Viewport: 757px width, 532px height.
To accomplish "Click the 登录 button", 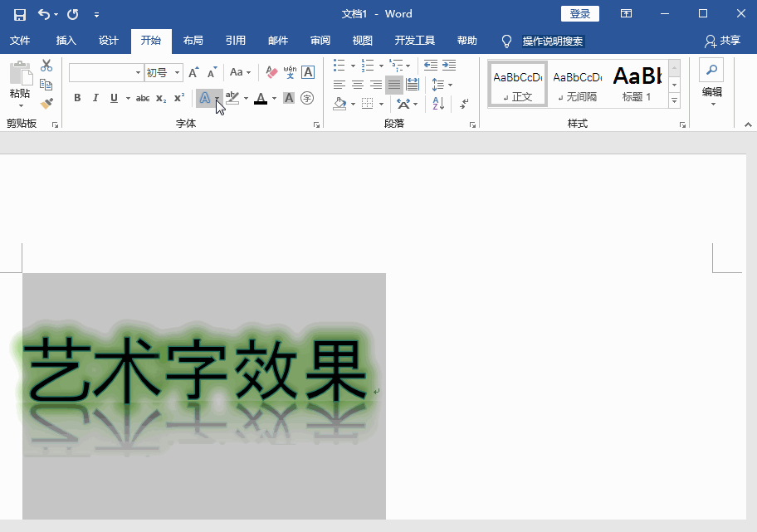I will (x=579, y=13).
